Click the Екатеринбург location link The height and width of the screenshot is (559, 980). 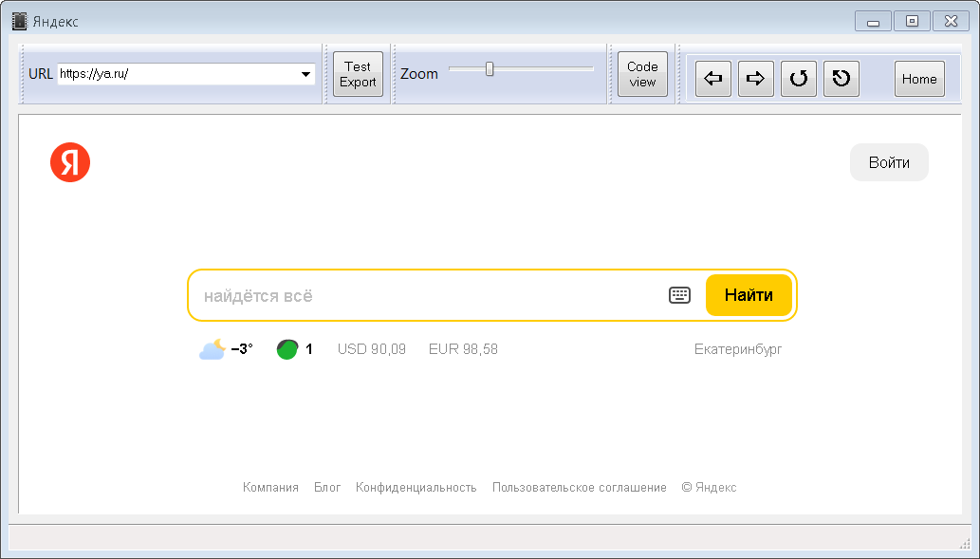[738, 349]
